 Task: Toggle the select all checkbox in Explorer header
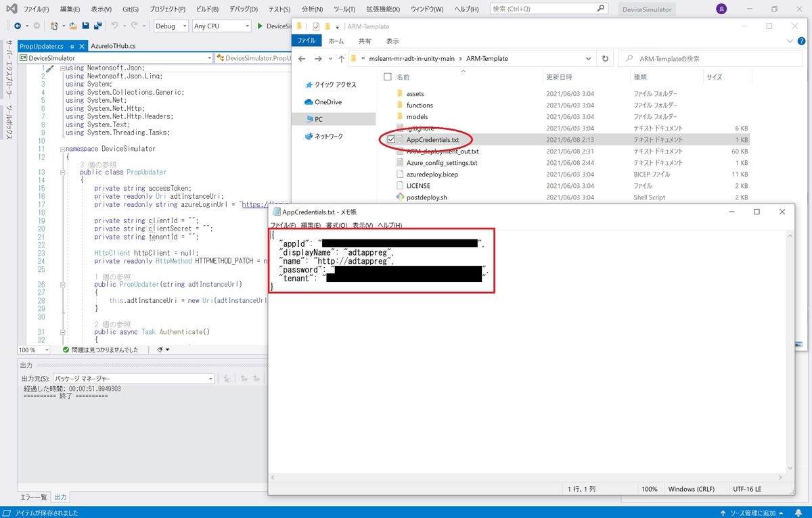387,77
